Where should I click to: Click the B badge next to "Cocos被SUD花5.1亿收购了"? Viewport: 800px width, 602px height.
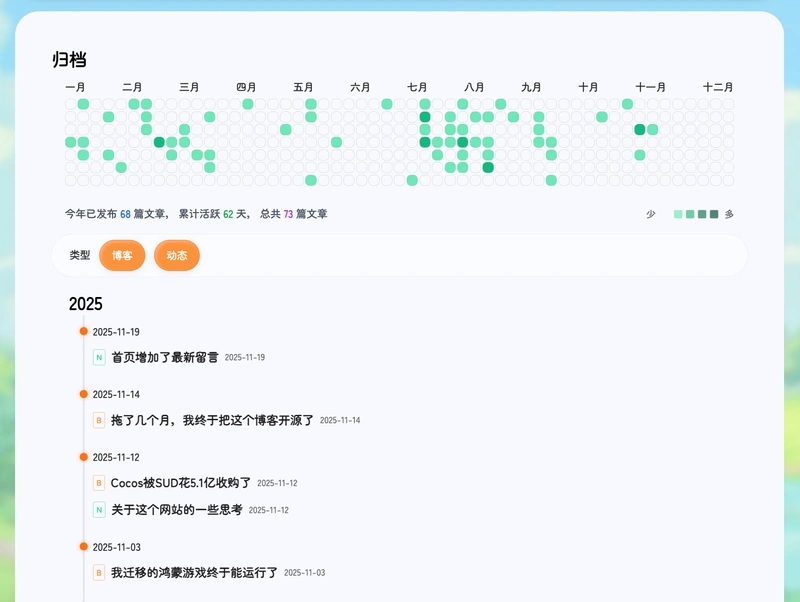98,483
